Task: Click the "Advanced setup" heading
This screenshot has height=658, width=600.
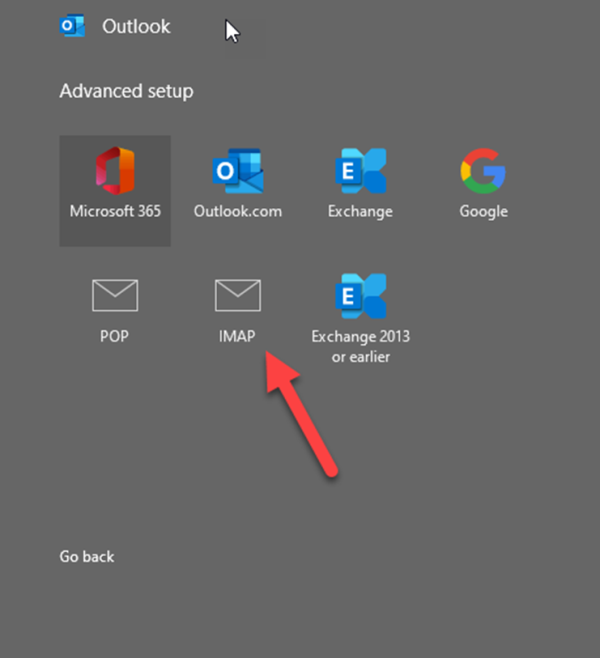Action: [126, 91]
